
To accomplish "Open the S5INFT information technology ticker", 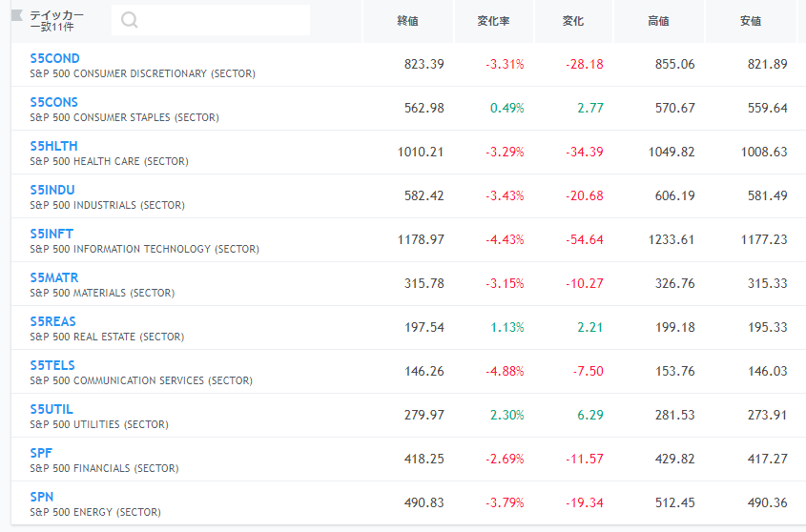I will [52, 234].
